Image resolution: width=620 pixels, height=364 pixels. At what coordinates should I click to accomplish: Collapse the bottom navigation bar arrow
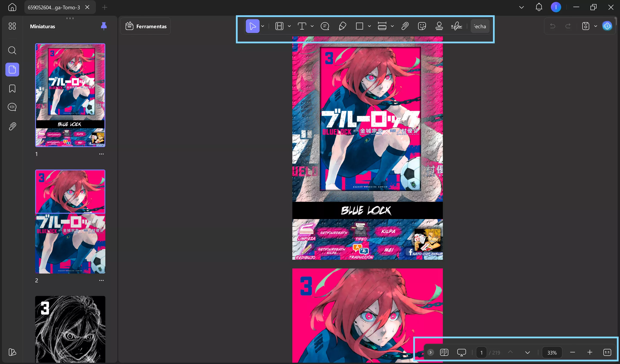tap(430, 352)
